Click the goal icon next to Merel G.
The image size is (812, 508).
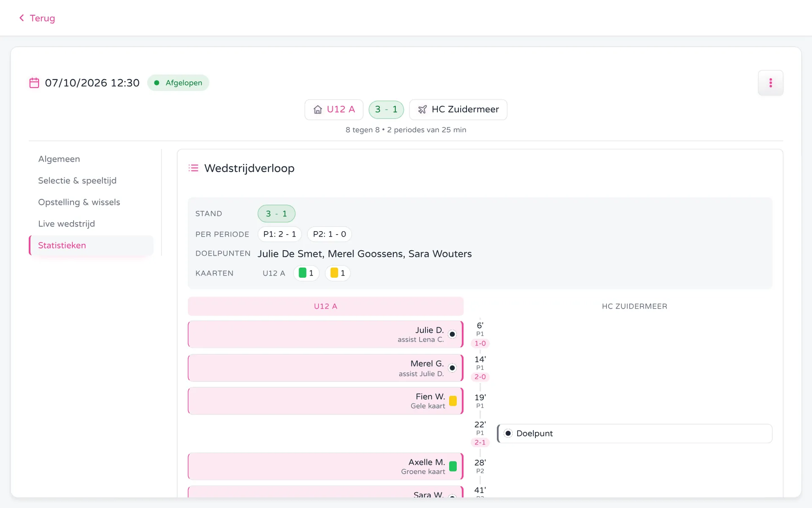pyautogui.click(x=452, y=368)
